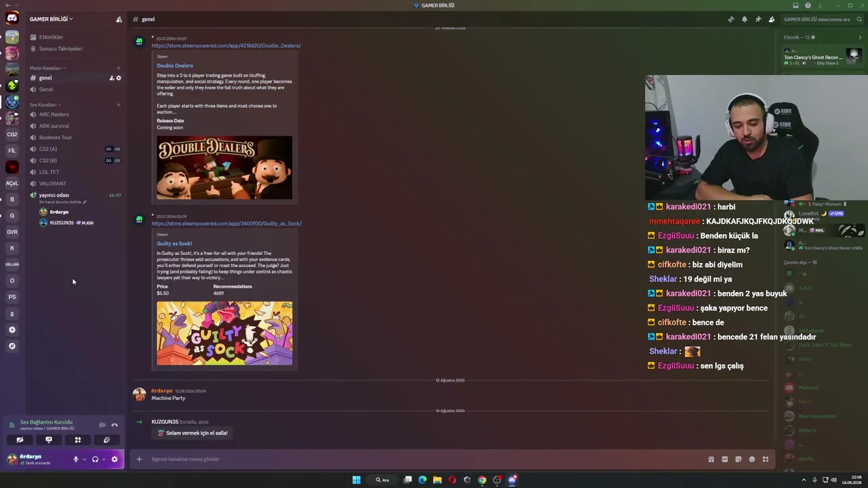
Task: Open noise suppression waveform settings
Action: coord(102,425)
